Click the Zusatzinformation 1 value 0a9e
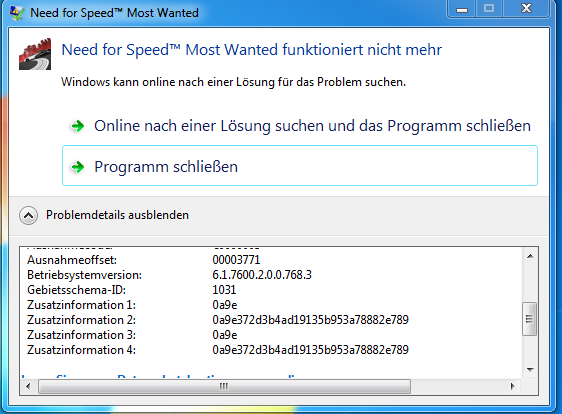 point(225,305)
